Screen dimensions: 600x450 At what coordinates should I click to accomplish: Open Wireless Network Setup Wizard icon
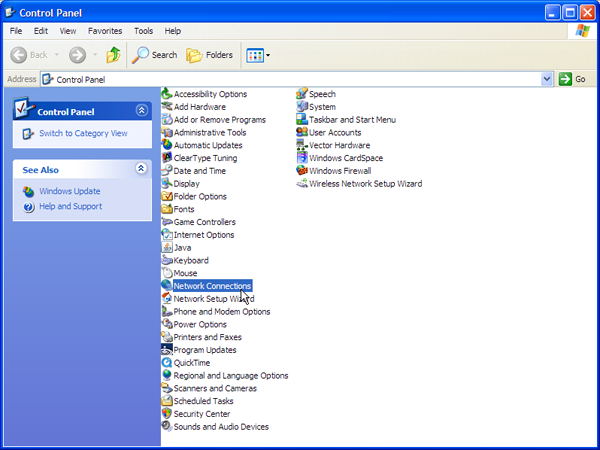(x=302, y=183)
